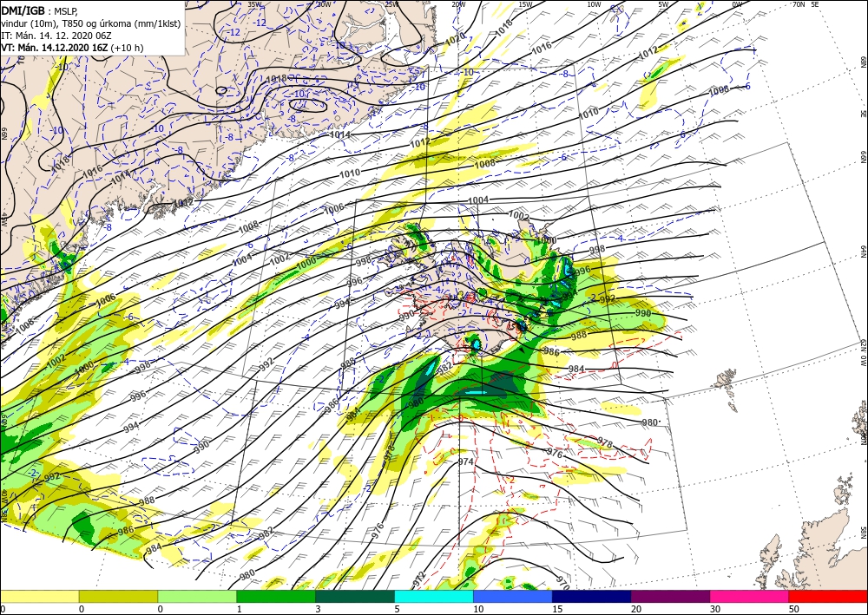868x615 pixels.
Task: Select the legend value label "20"
Action: 636,609
